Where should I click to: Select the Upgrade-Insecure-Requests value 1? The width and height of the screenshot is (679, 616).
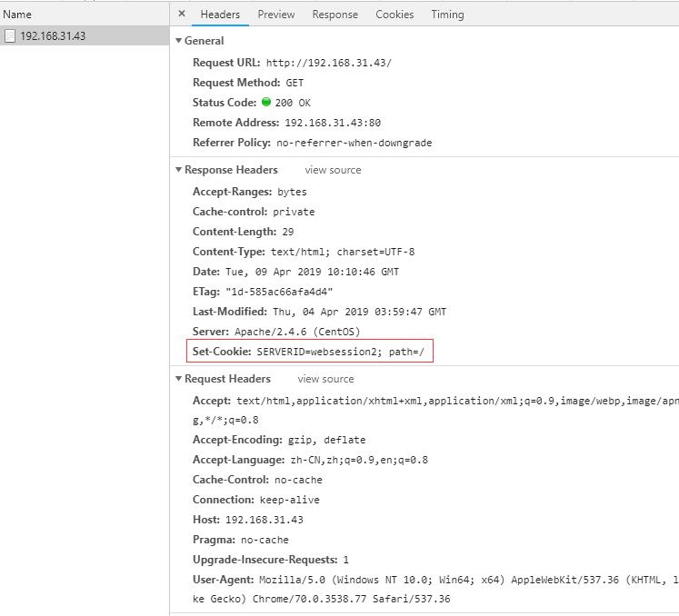click(345, 560)
